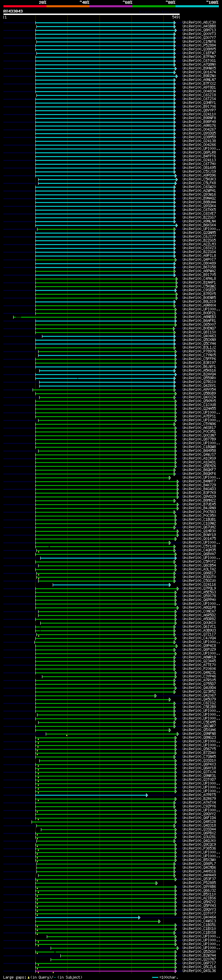This screenshot has height=980, width=222.
Task: Open hit UniRef100_B9RZN0
Action: click(x=199, y=76)
